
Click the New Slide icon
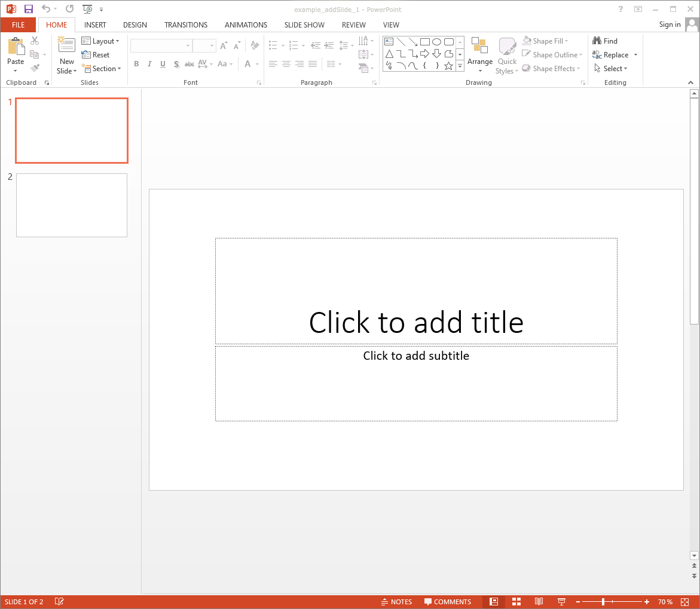point(66,45)
